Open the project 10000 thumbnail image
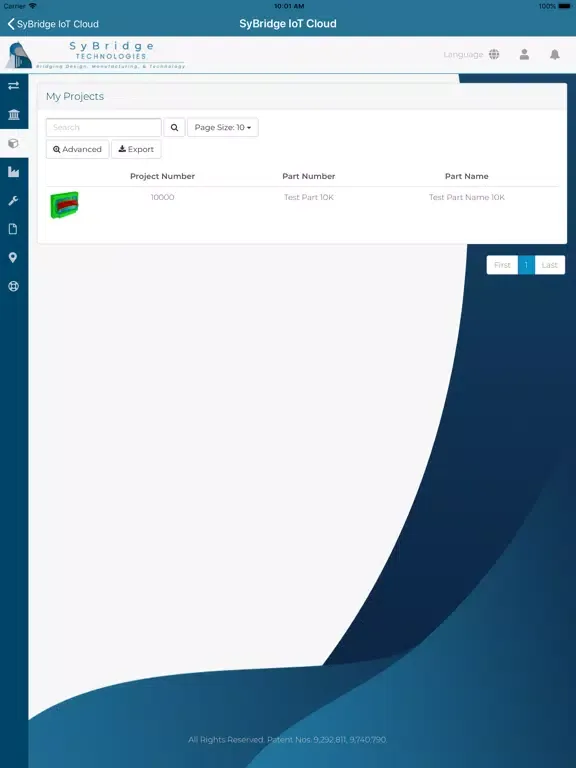576x768 pixels. pos(64,205)
